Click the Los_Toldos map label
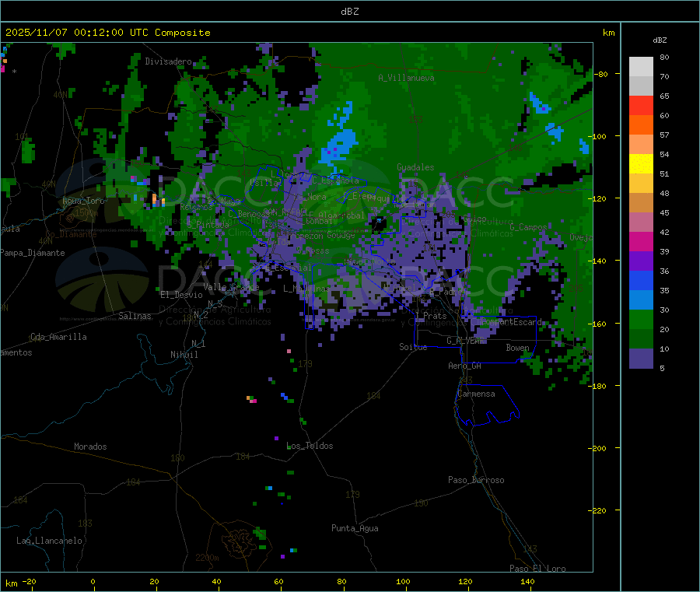700x592 pixels. point(310,446)
